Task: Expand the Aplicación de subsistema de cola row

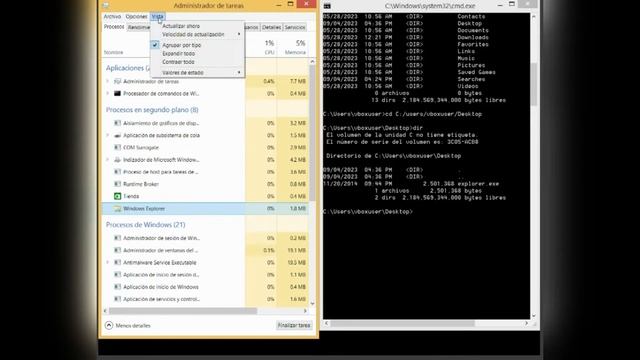Action: 108,135
